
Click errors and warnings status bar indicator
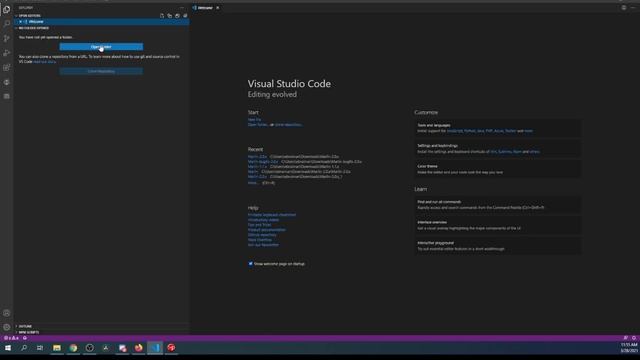pos(11,338)
